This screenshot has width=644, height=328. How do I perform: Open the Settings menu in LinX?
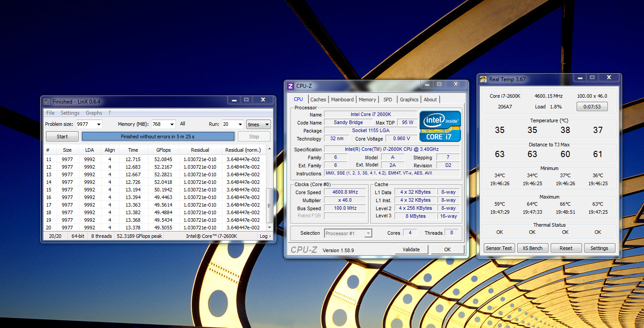(x=70, y=113)
